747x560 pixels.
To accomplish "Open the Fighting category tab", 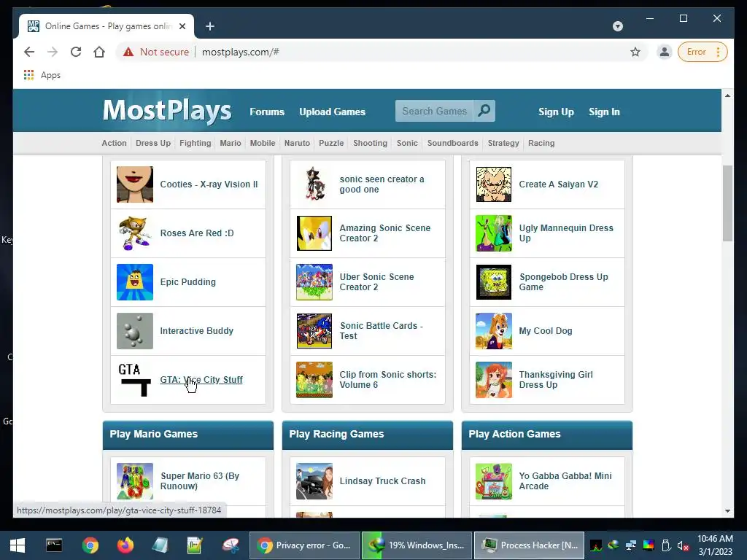I will (196, 143).
